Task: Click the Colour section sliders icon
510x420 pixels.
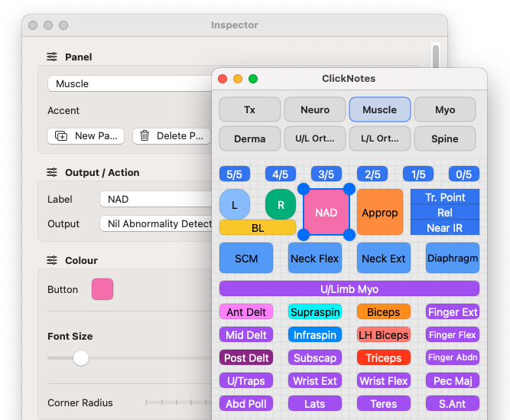Action: tap(52, 260)
